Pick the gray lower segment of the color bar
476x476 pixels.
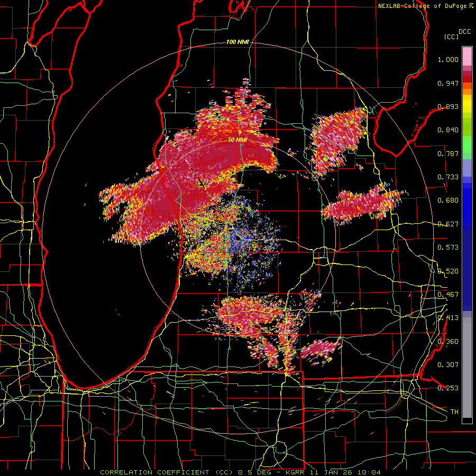pyautogui.click(x=467, y=368)
